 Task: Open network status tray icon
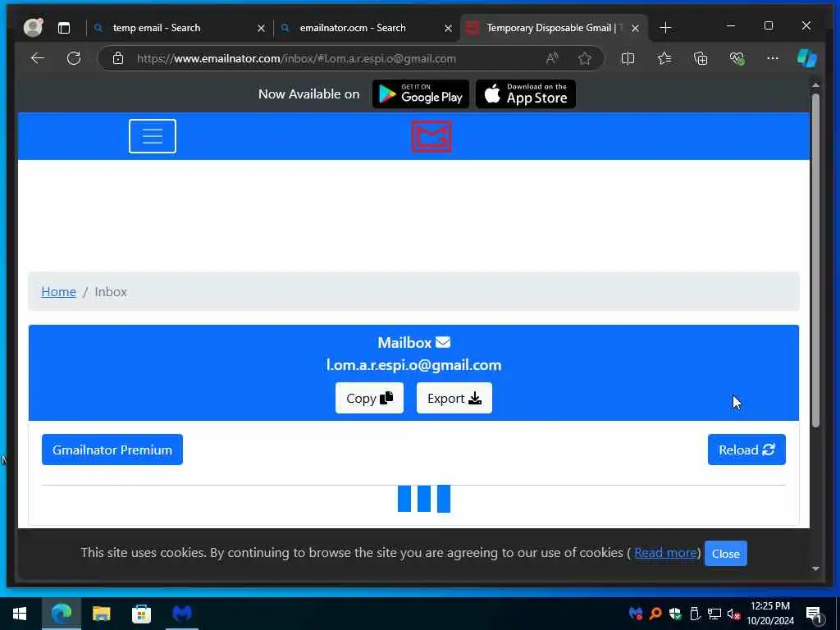[714, 614]
